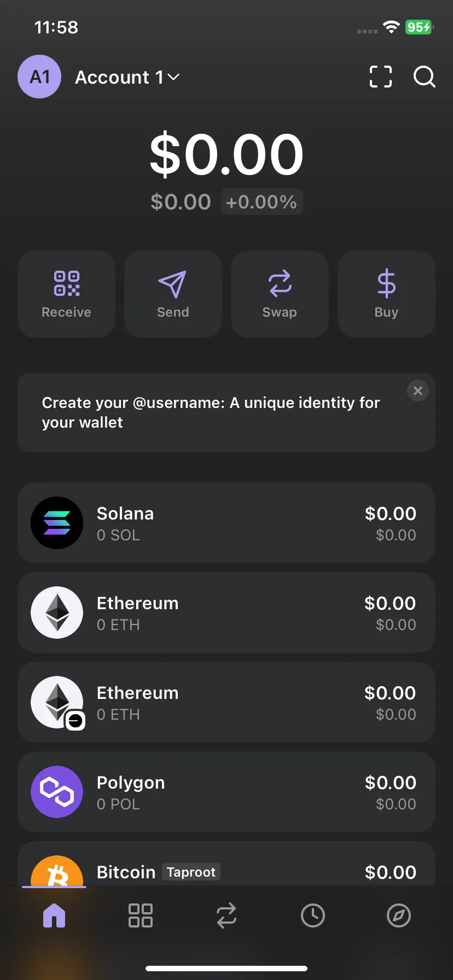The image size is (453, 980).
Task: Open the Bitcoin Taproot row
Action: point(226,864)
